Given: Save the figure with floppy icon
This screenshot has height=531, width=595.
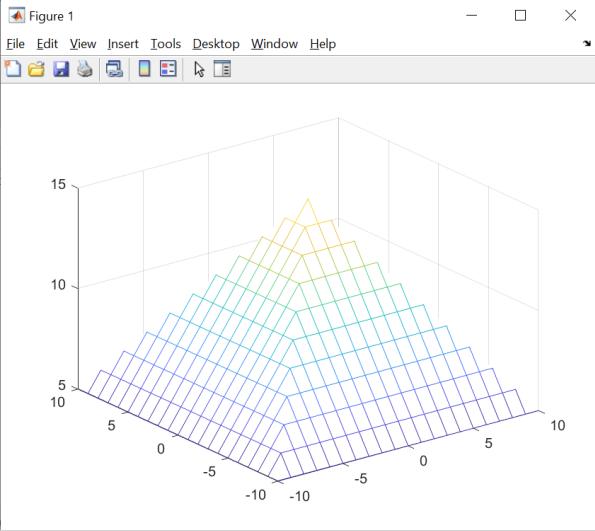Looking at the screenshot, I should pos(61,69).
